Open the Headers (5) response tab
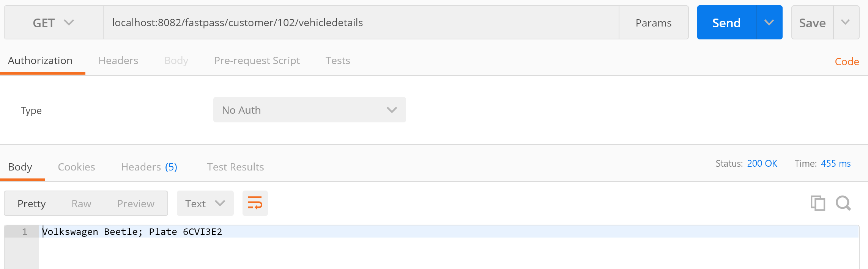This screenshot has height=269, width=868. pos(148,167)
